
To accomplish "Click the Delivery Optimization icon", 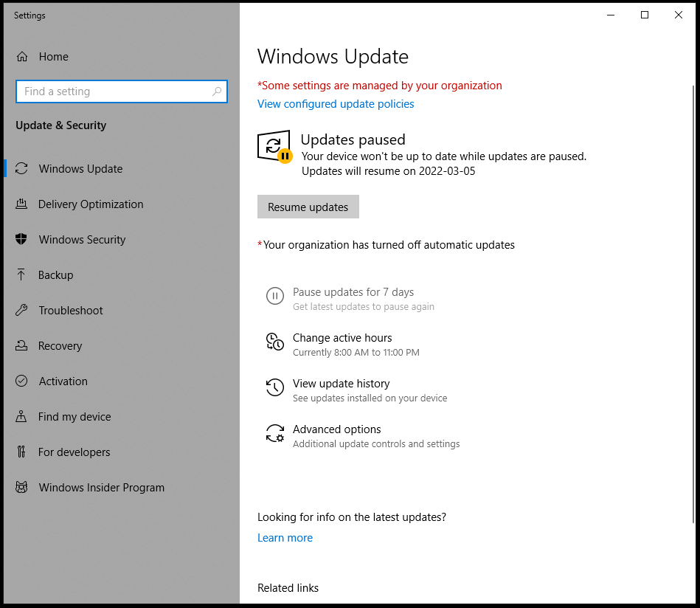I will coord(22,204).
